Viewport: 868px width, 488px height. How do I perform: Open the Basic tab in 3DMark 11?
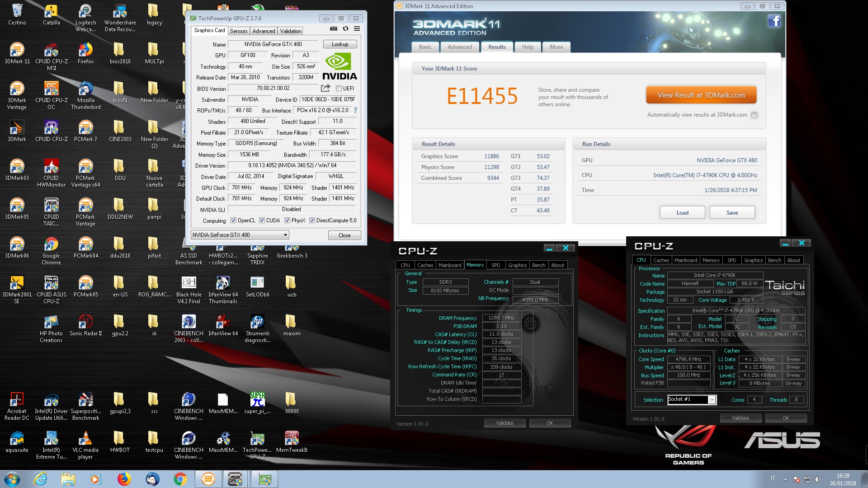(425, 47)
